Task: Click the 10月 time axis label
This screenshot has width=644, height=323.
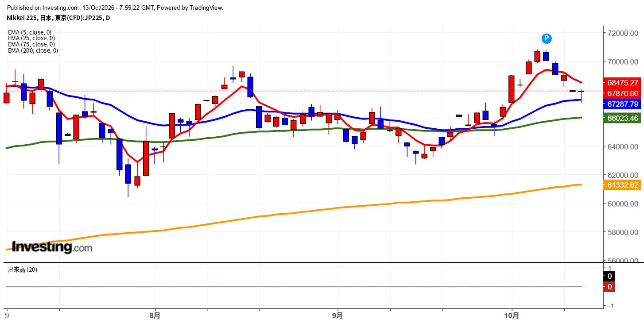Action: click(512, 315)
